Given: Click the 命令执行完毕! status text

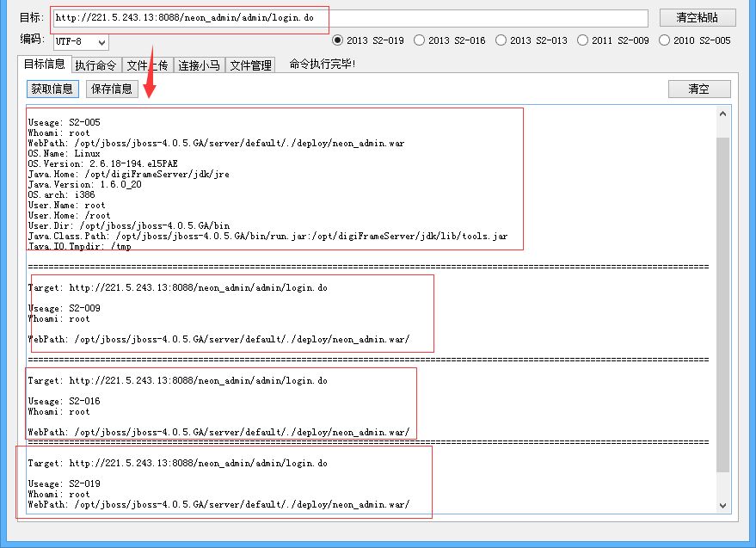Looking at the screenshot, I should [323, 64].
